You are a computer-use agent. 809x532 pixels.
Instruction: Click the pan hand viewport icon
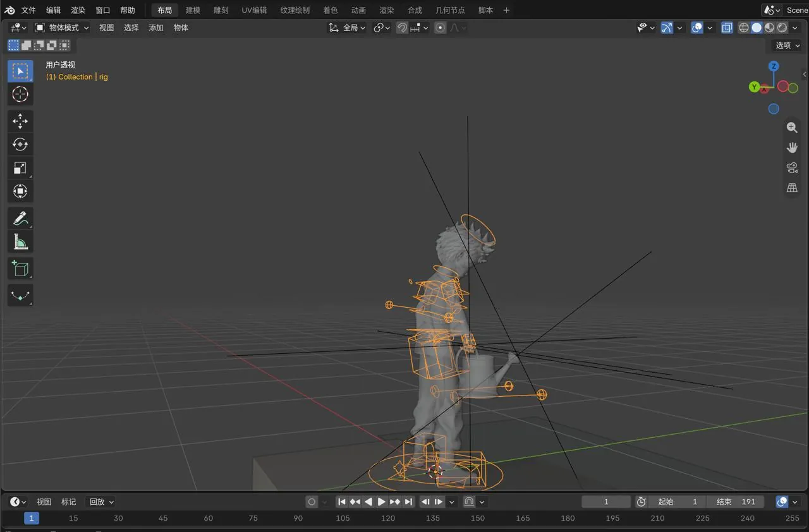(792, 148)
